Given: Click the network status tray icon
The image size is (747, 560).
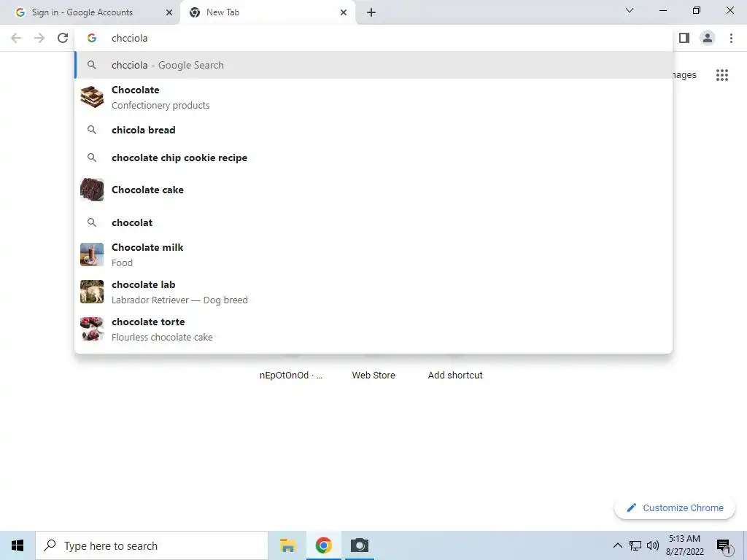Looking at the screenshot, I should (635, 545).
